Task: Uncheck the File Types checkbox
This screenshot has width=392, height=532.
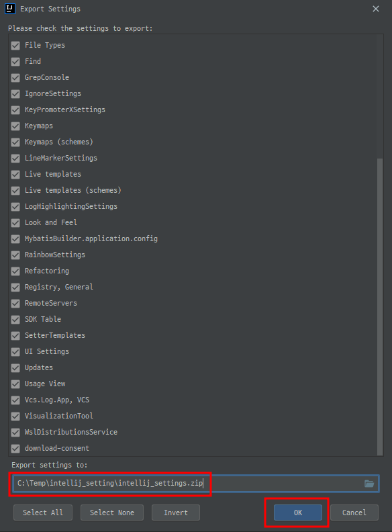Action: point(15,46)
